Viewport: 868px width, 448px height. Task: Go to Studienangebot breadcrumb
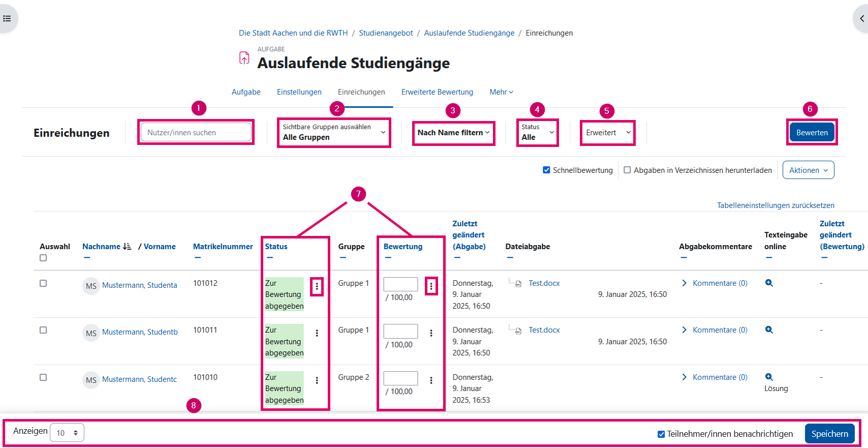(x=386, y=33)
